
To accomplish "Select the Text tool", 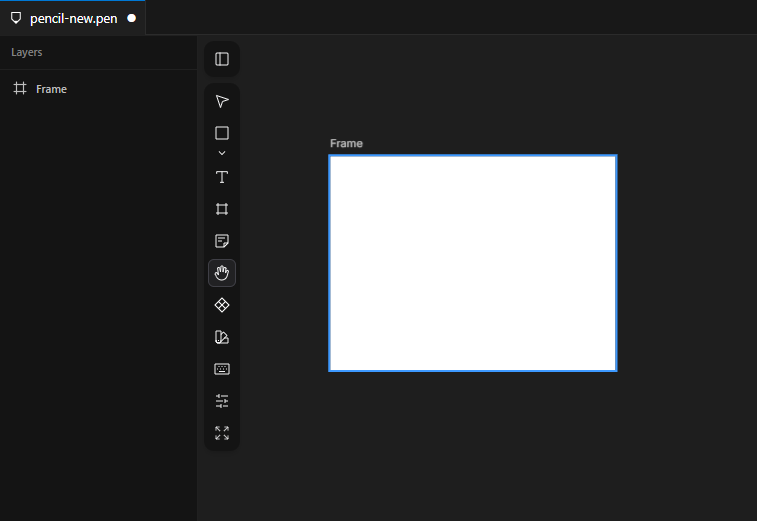I will tap(222, 177).
